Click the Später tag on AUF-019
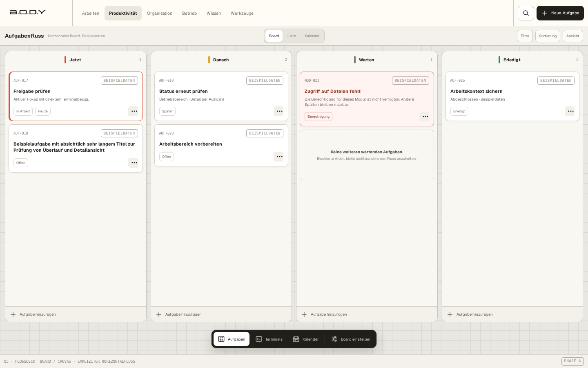Screen dimensions: 588x368 click(x=167, y=111)
